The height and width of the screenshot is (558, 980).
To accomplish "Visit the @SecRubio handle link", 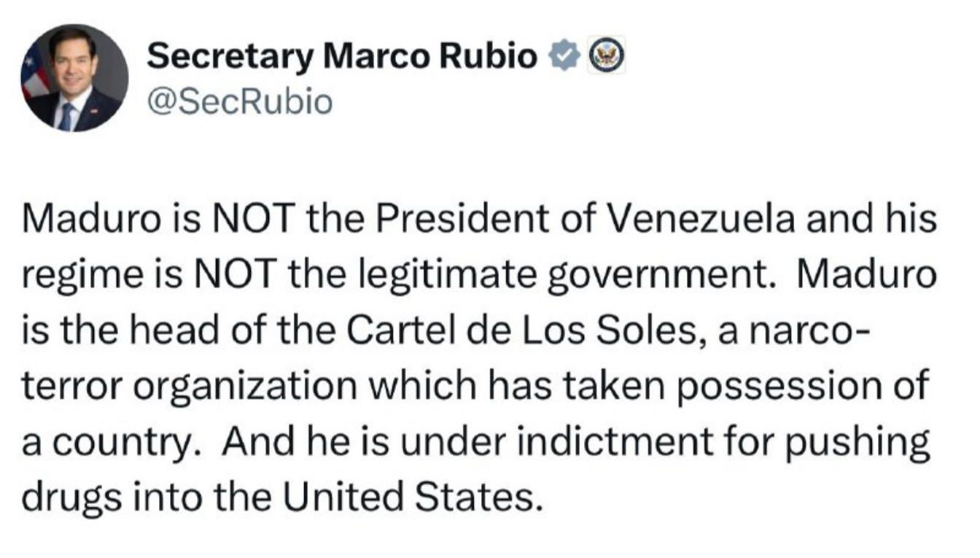I will pos(239,103).
